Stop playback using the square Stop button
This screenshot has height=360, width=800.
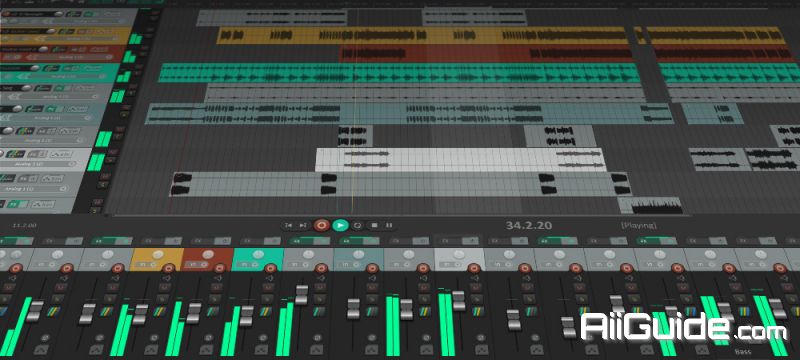[x=374, y=225]
